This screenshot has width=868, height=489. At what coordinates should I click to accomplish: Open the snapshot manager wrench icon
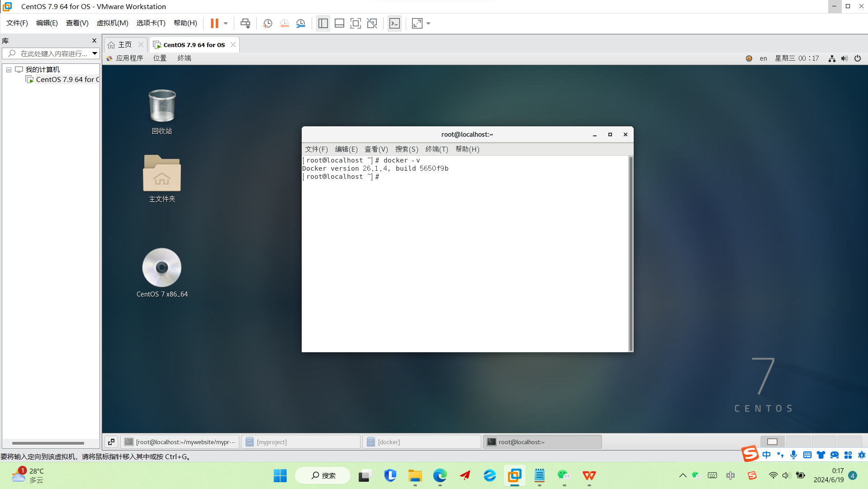point(301,23)
